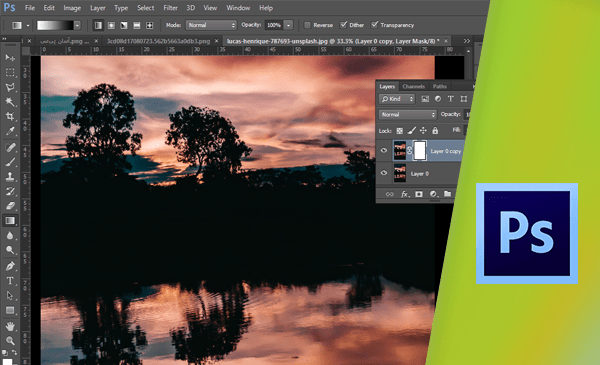Switch to 3cd08d17080723 png document tab
The width and height of the screenshot is (600, 365).
click(x=158, y=41)
